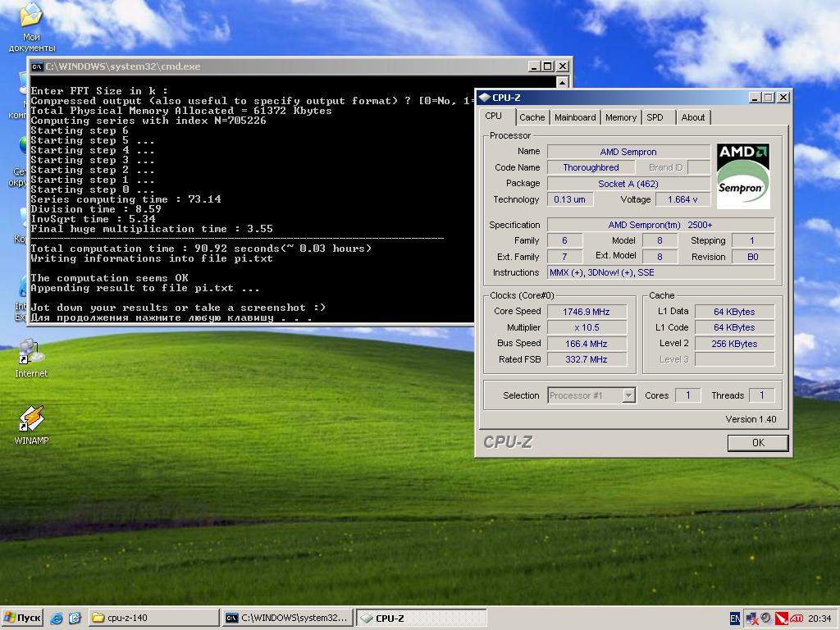Click the CPU-Z taskbar button
This screenshot has height=630, width=840.
coord(421,618)
